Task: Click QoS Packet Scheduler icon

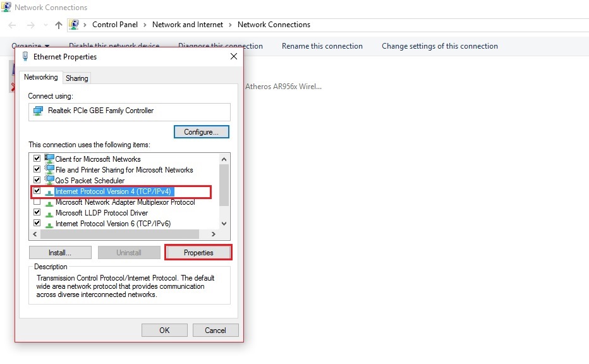Action: coord(49,180)
